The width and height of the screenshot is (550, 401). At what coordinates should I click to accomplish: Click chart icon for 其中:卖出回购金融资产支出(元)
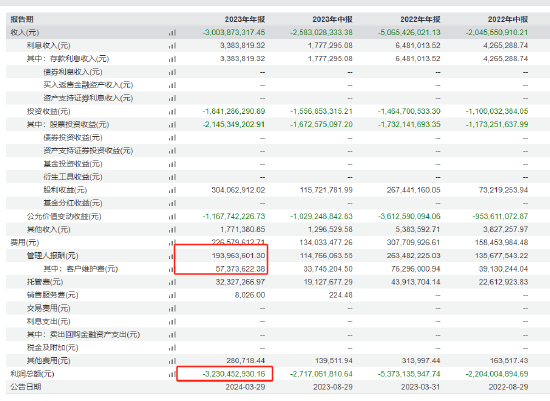point(172,335)
